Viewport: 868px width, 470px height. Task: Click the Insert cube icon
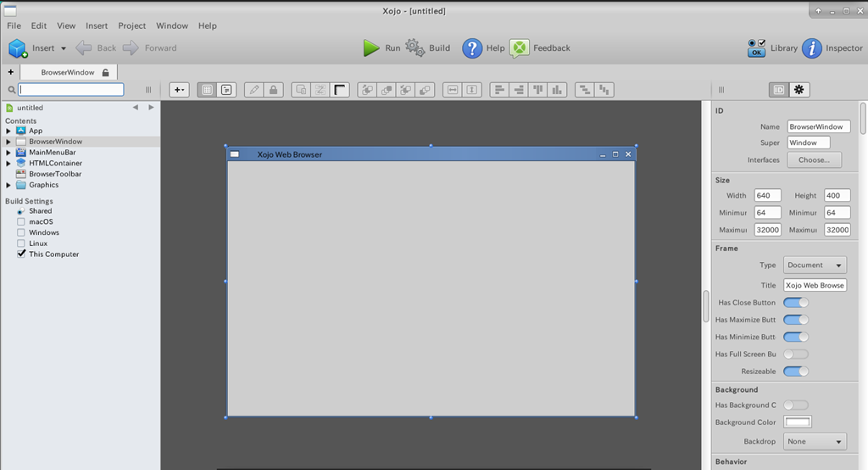pyautogui.click(x=18, y=48)
